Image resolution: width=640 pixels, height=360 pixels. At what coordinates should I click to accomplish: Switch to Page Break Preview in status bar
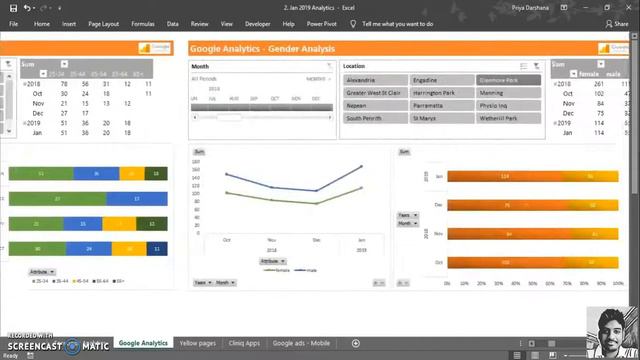tap(553, 356)
